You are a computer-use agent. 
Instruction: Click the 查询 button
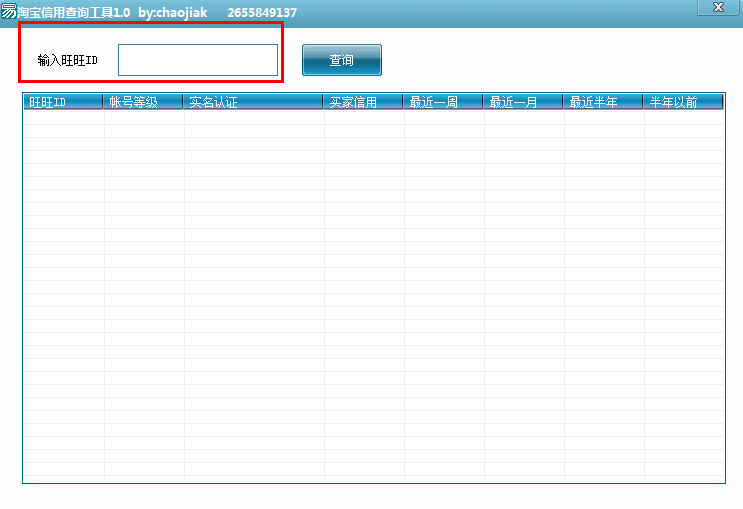click(342, 60)
